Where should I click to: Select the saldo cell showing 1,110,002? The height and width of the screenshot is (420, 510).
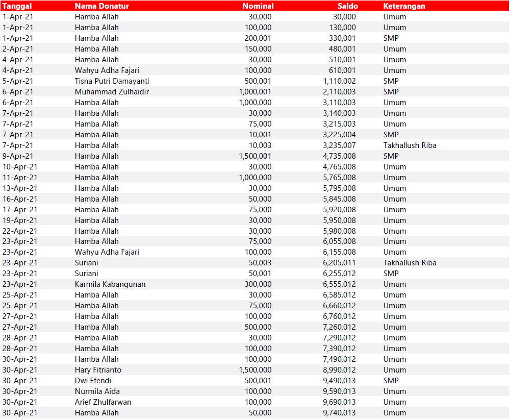pos(339,81)
